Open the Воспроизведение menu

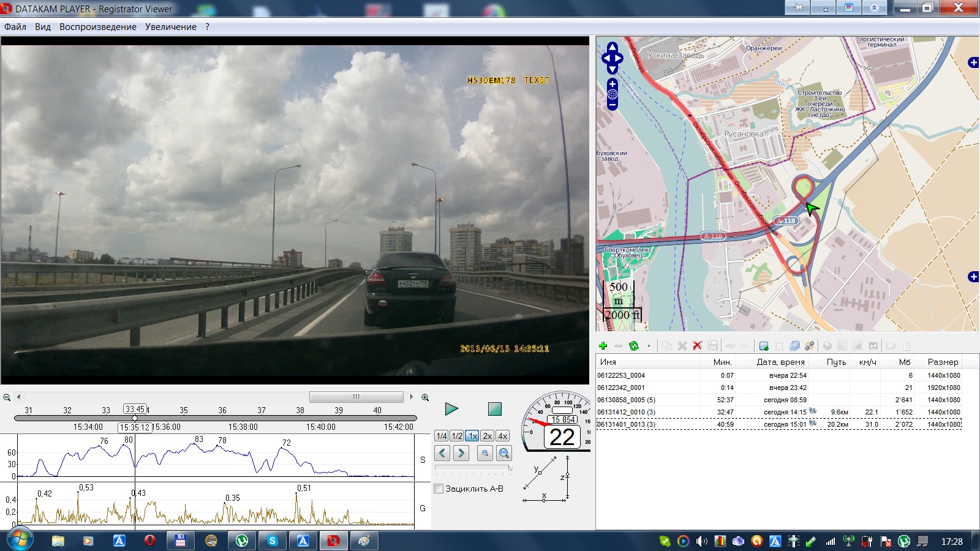(98, 27)
